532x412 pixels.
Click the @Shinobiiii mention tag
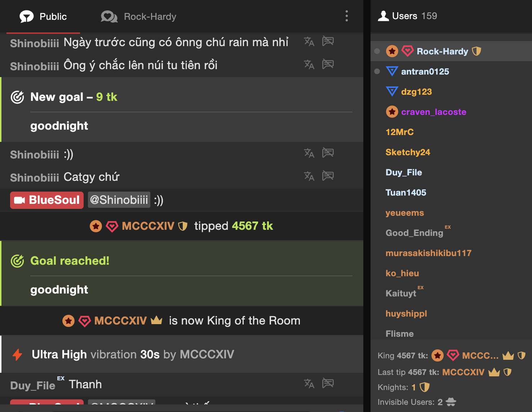[x=119, y=200]
